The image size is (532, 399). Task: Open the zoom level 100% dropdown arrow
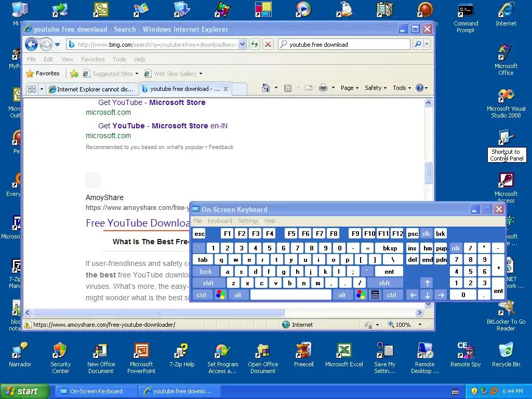point(420,324)
